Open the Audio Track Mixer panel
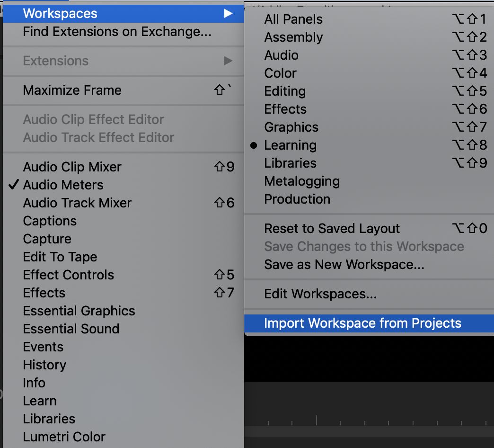This screenshot has height=448, width=494. pyautogui.click(x=77, y=203)
